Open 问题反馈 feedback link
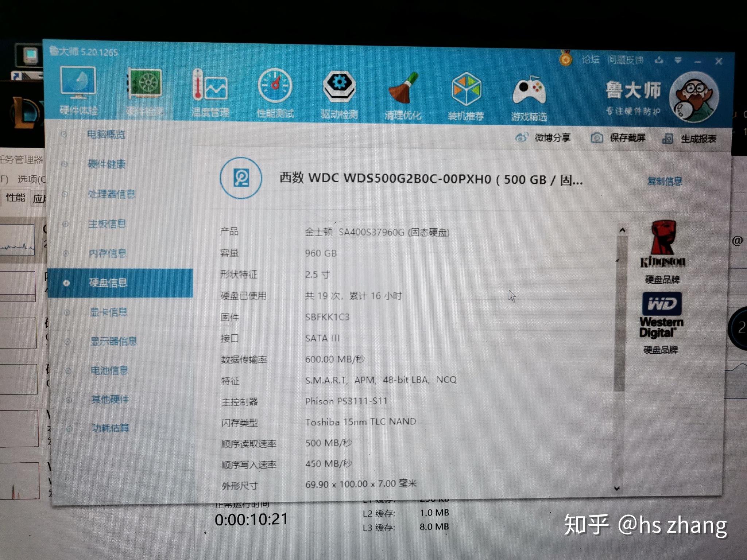 tap(626, 60)
